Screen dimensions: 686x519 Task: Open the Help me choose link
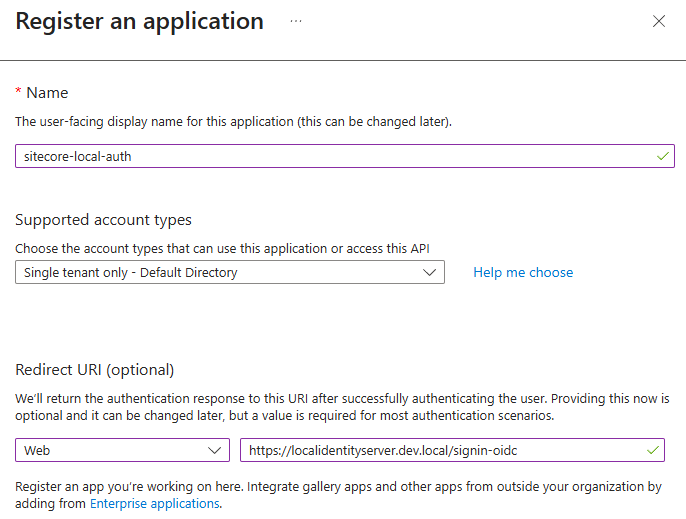[523, 272]
